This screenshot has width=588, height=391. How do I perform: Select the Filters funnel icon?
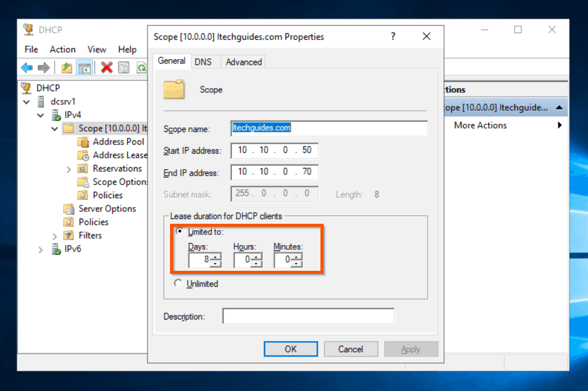[x=69, y=236]
